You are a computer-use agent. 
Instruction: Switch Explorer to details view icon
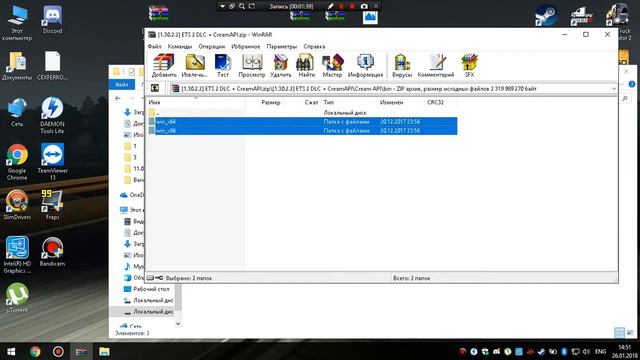pyautogui.click(x=619, y=333)
